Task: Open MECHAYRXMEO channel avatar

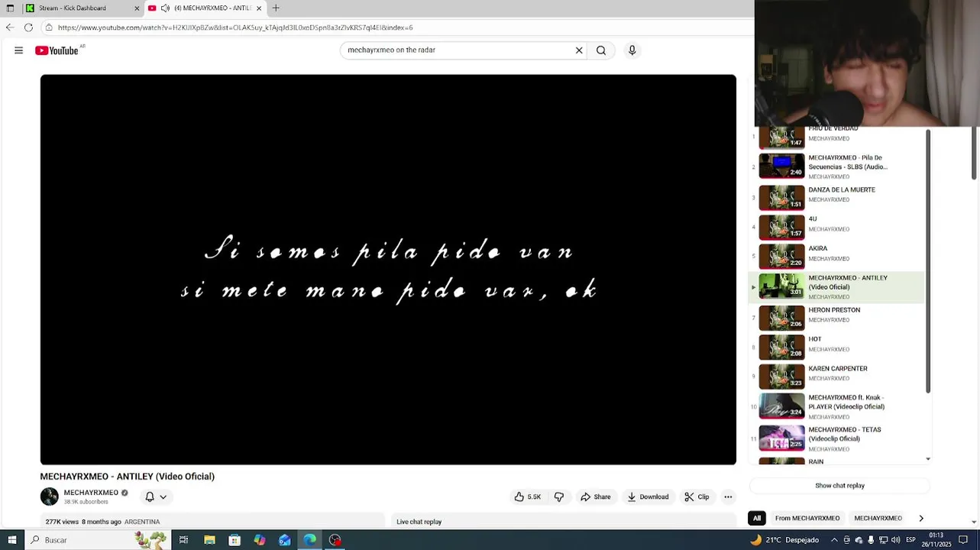Action: [x=49, y=497]
